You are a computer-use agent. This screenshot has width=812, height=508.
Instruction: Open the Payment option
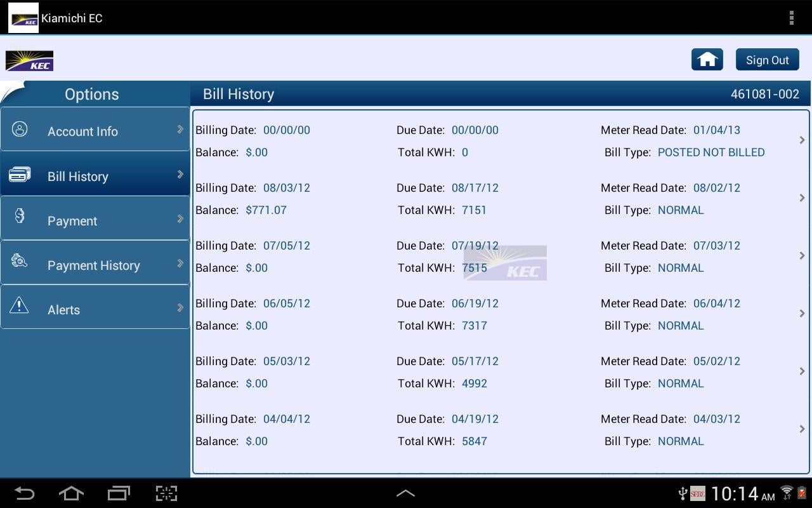[x=95, y=218]
